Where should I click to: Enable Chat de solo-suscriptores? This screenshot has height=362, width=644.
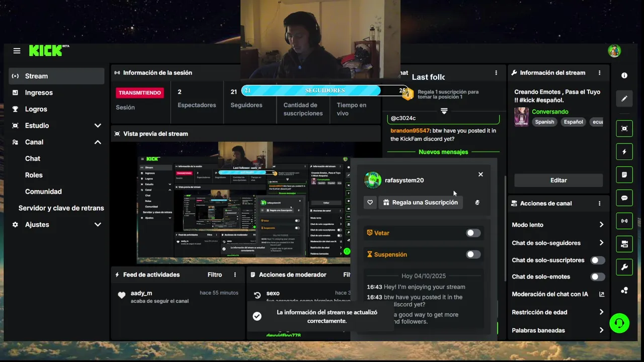tap(597, 260)
